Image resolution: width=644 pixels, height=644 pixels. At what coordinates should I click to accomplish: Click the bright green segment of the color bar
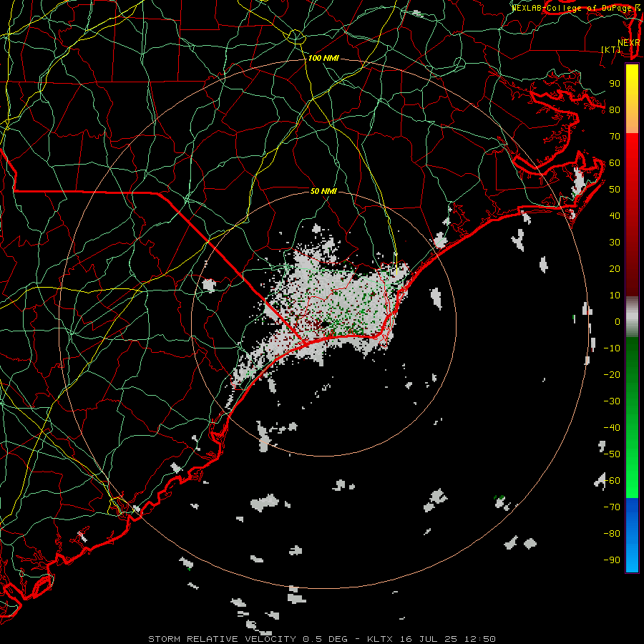[x=632, y=472]
